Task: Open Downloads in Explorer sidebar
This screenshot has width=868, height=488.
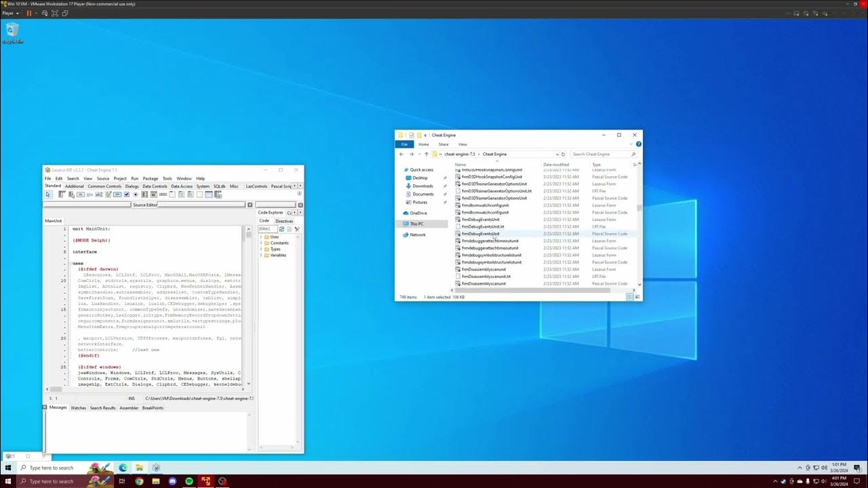Action: tap(422, 186)
